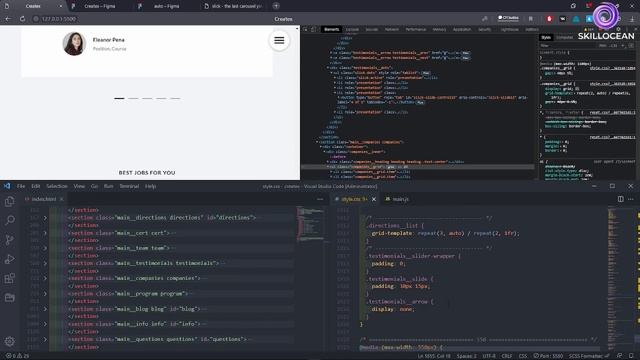Open the VS Code Search view
Screen dimensions: 640x360
pyautogui.click(x=9, y=220)
